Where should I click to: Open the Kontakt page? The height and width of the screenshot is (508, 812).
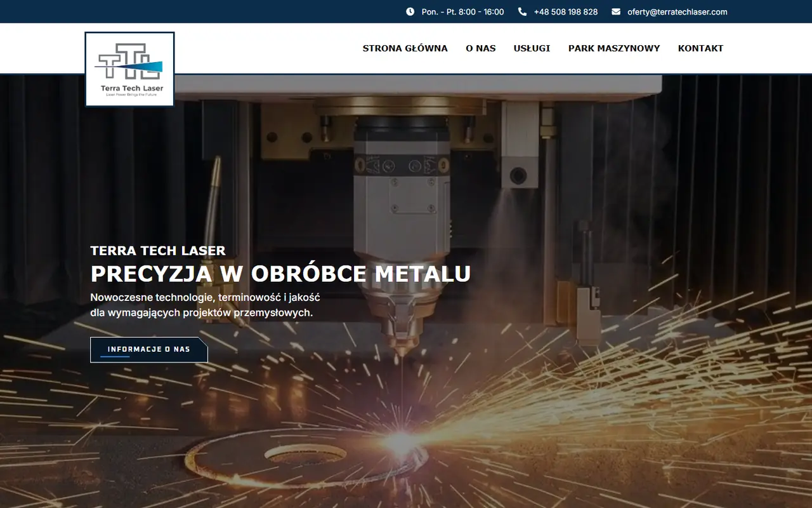tap(701, 48)
